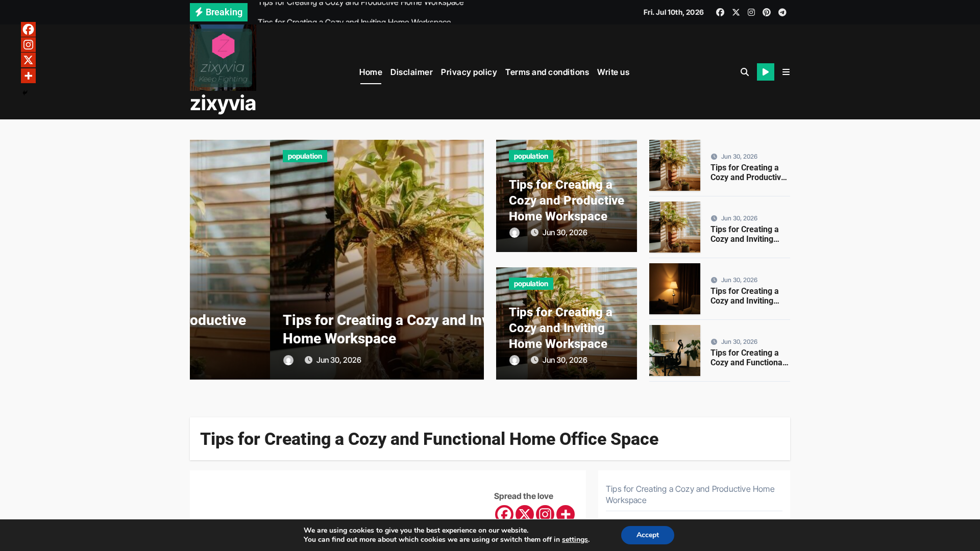980x551 pixels.
Task: Hide the floating social share sidebar
Action: tap(25, 93)
